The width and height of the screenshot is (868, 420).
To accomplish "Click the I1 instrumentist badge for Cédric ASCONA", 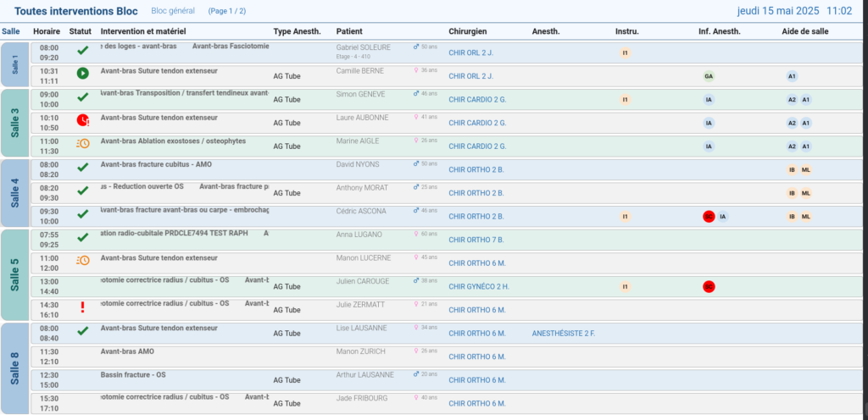I will [625, 217].
